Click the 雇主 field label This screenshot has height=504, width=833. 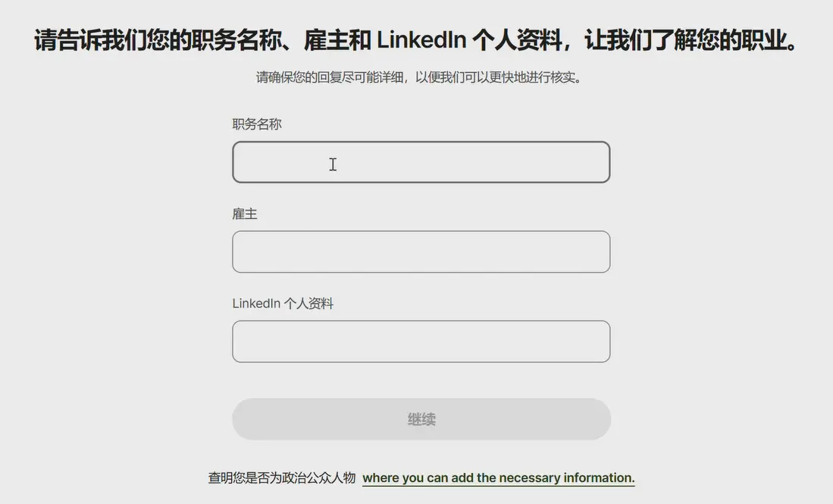245,214
